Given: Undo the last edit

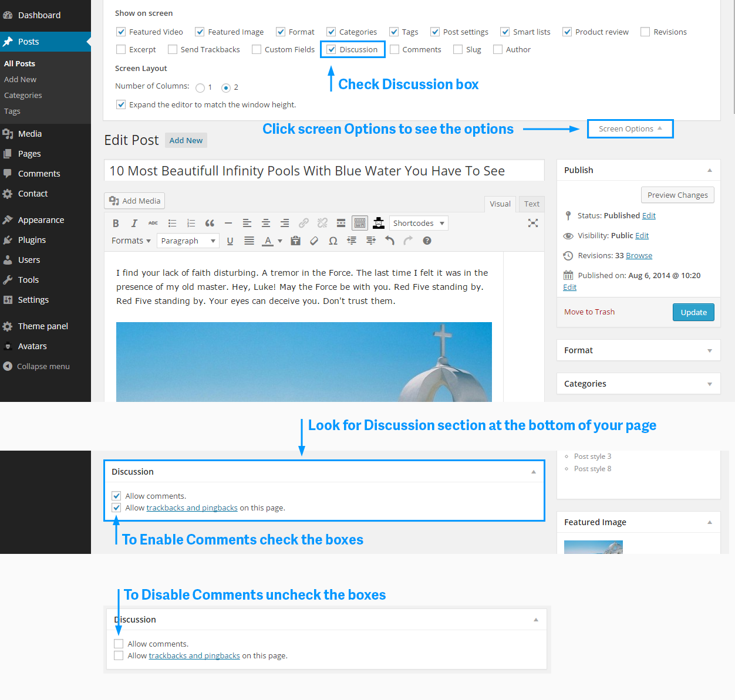Looking at the screenshot, I should click(x=389, y=241).
